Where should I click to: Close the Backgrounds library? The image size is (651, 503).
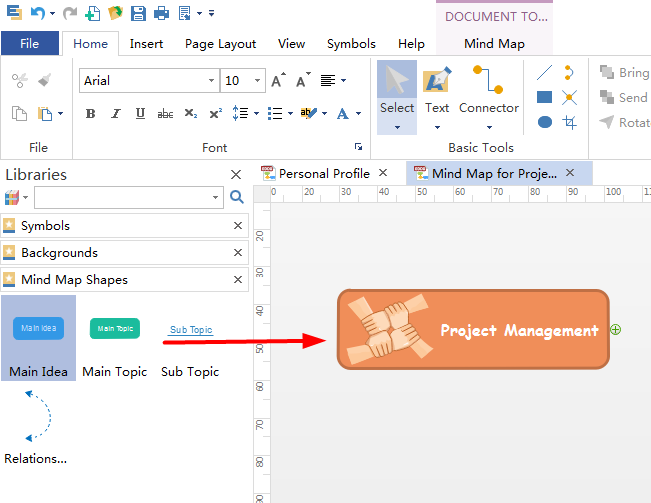pyautogui.click(x=238, y=253)
